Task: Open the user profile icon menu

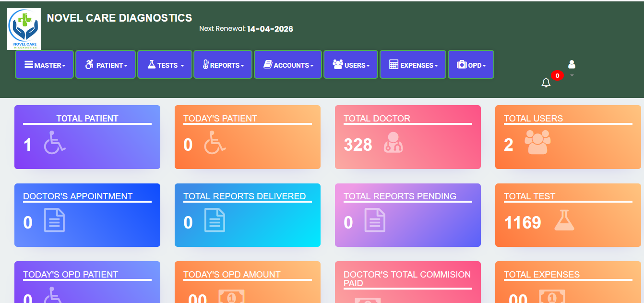Action: [x=572, y=65]
